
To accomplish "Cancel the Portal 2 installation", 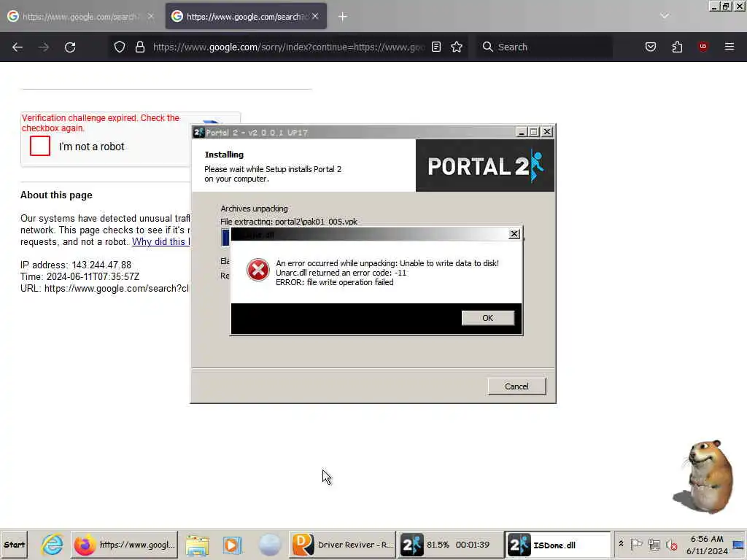I will [x=517, y=386].
